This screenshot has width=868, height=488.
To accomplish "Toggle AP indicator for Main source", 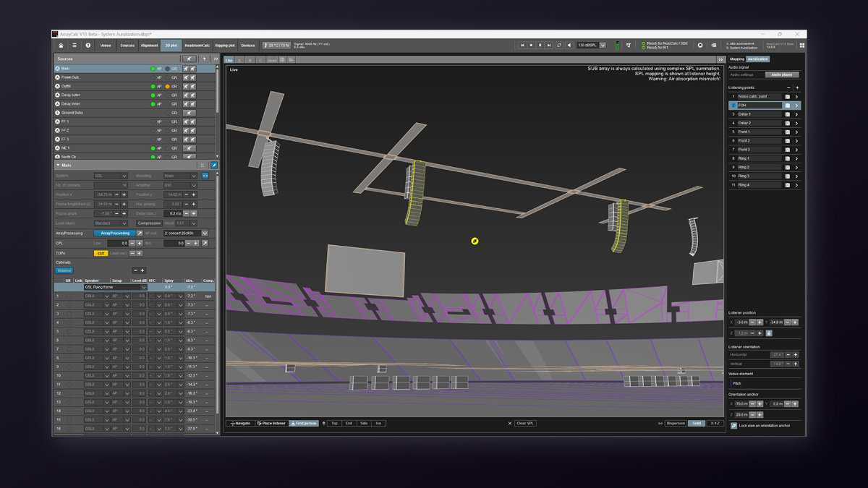I will (153, 69).
